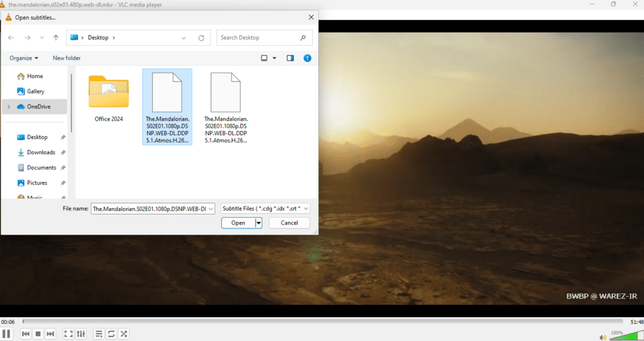
Task: Skip to next media item
Action: point(50,333)
